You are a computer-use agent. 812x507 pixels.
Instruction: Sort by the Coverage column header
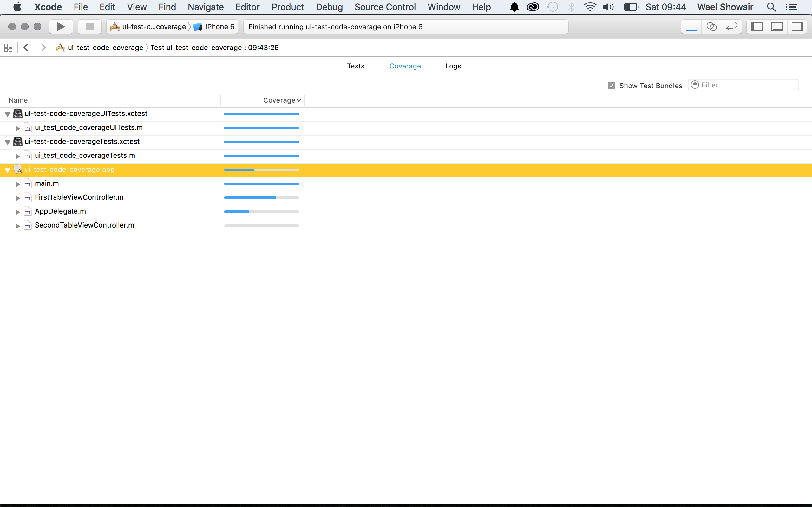click(x=282, y=100)
